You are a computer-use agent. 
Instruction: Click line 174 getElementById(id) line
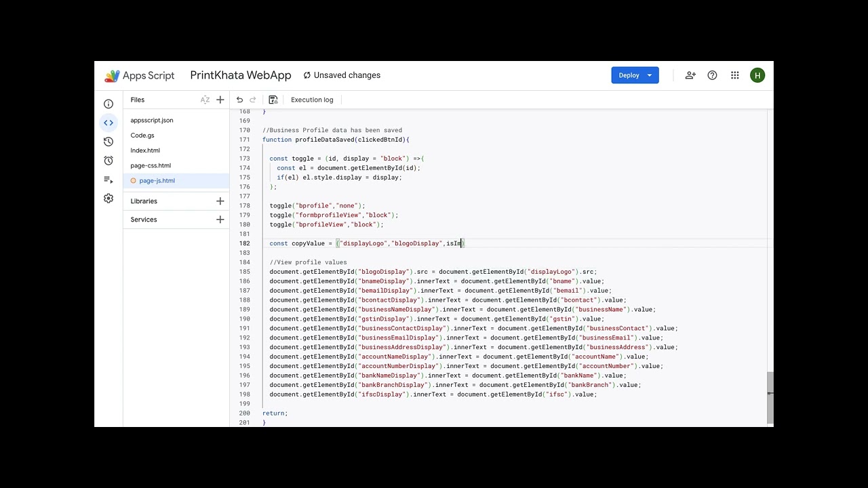coord(349,168)
